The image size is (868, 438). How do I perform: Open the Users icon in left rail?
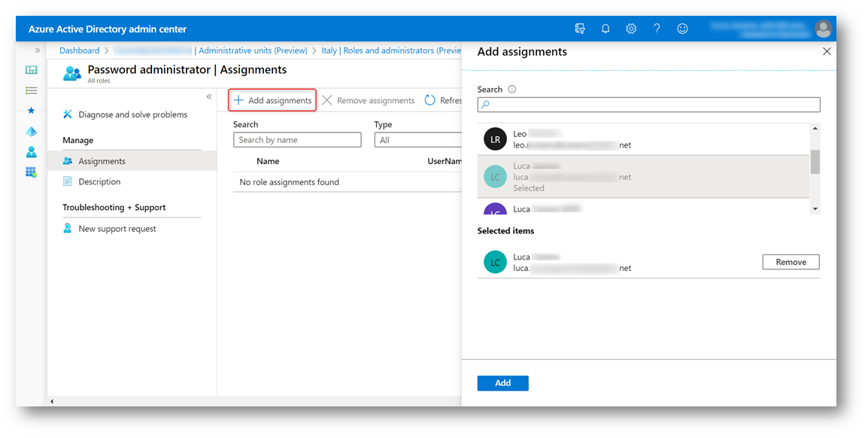pyautogui.click(x=32, y=152)
